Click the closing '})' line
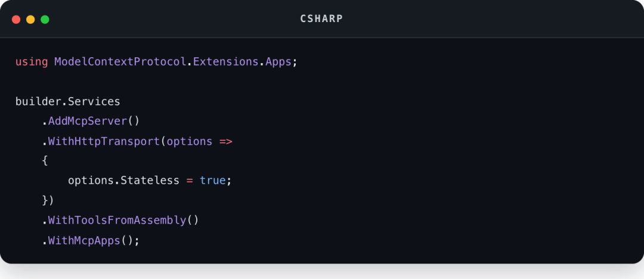644x279 pixels. click(x=48, y=200)
